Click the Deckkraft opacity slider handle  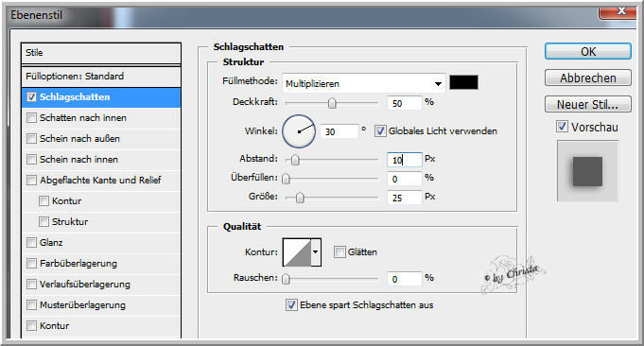pos(332,103)
